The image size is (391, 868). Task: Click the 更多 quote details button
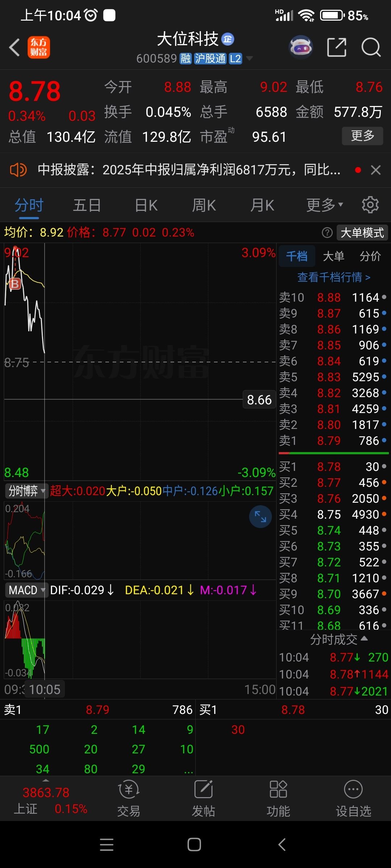[362, 136]
